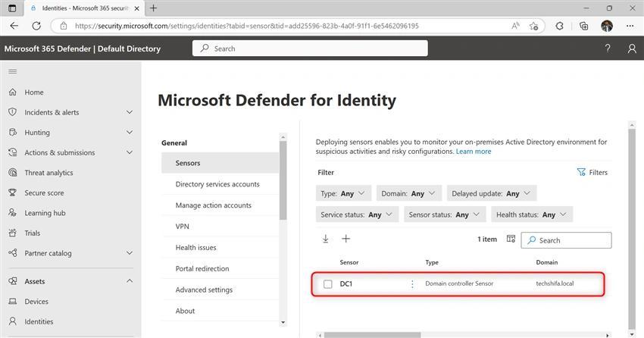Open Identities under Assets
This screenshot has width=644, height=338.
pyautogui.click(x=39, y=321)
